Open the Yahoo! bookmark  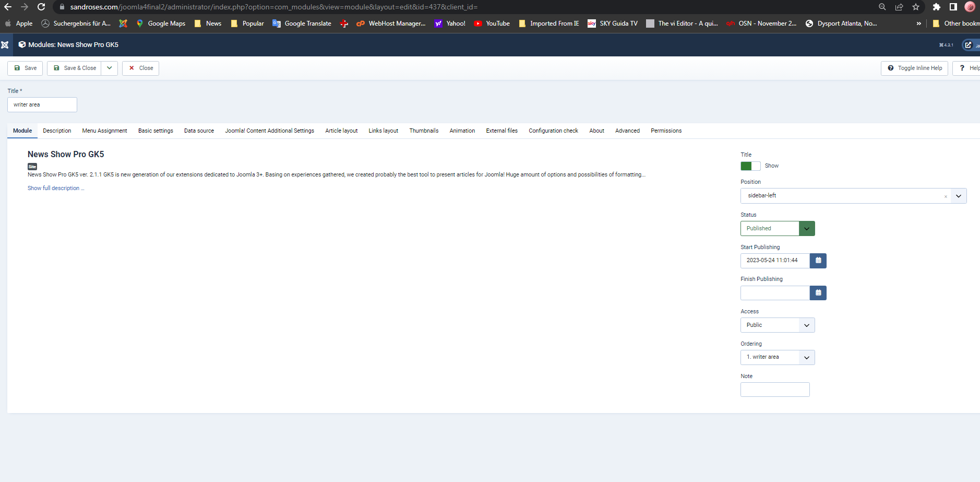(450, 23)
